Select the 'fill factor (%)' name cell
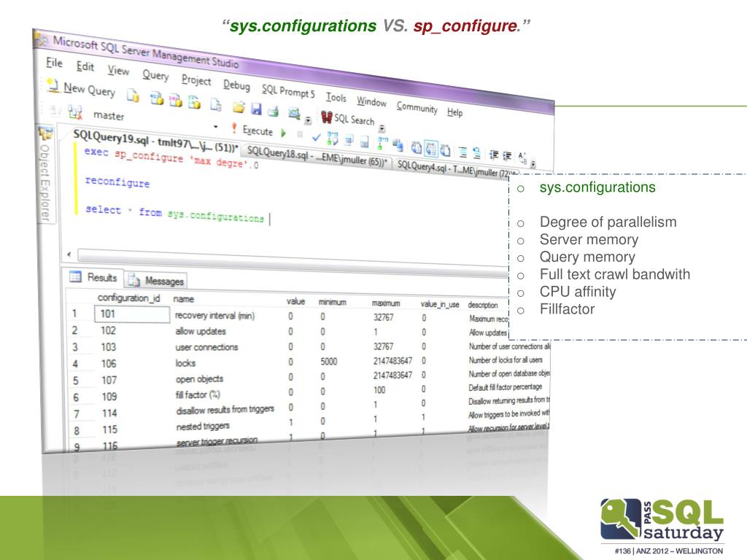The image size is (747, 560). coord(198,394)
